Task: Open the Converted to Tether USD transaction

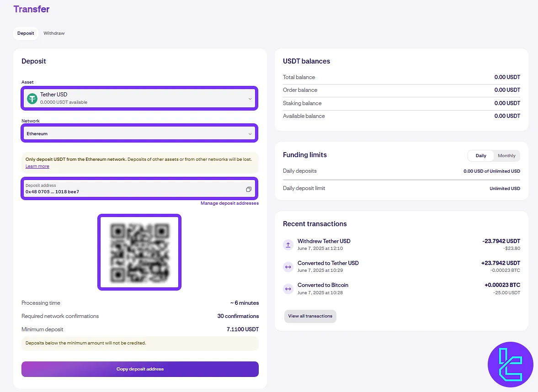Action: coord(401,266)
